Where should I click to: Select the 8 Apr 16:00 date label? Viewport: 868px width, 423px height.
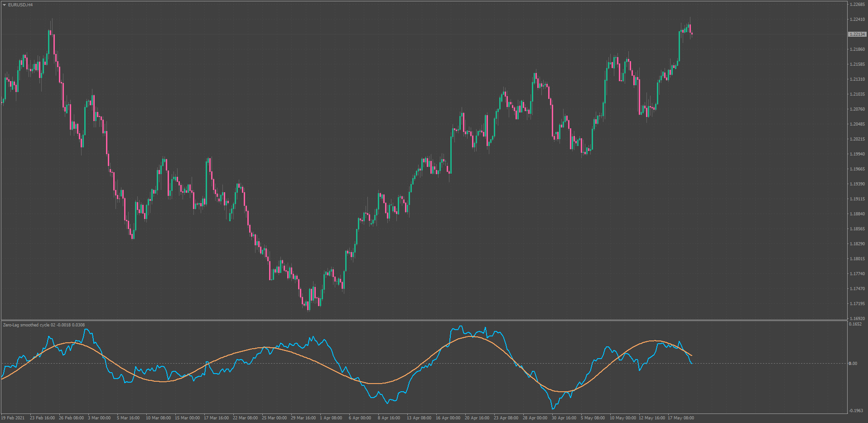point(389,418)
